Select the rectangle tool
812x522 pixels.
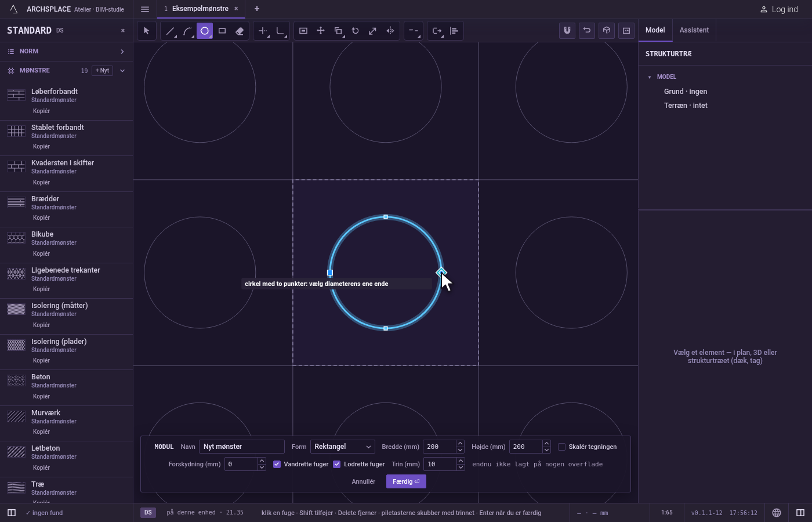[x=222, y=31]
